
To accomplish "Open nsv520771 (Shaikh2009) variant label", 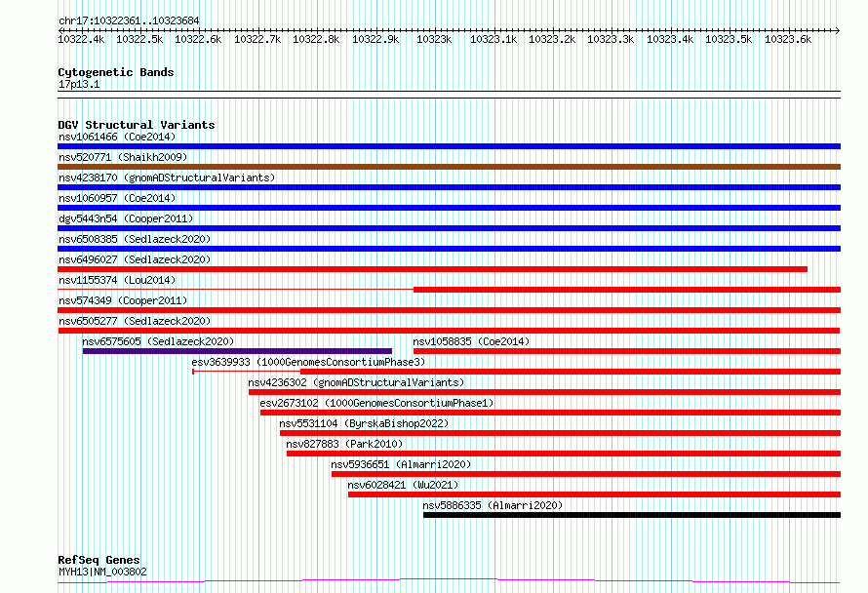I will coord(123,157).
